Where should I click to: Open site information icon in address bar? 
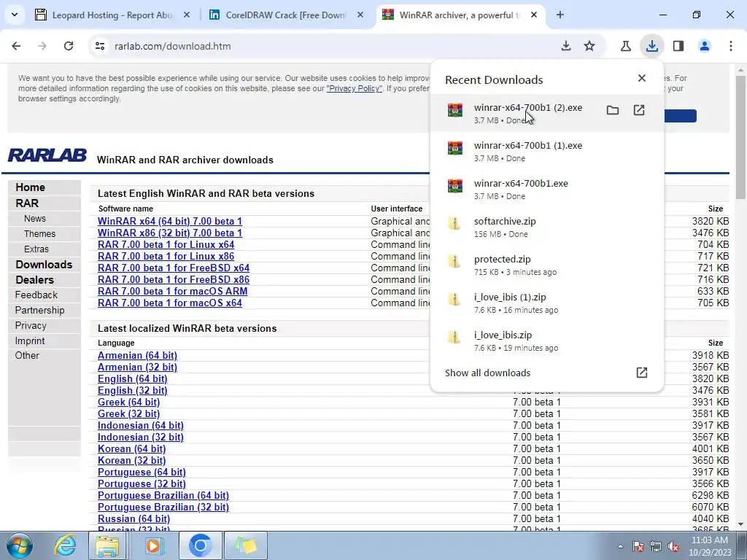coord(100,46)
